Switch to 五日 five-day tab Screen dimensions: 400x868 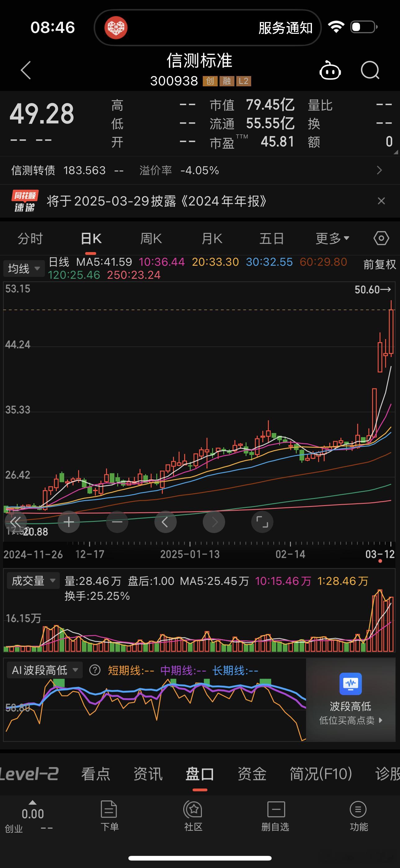[271, 238]
